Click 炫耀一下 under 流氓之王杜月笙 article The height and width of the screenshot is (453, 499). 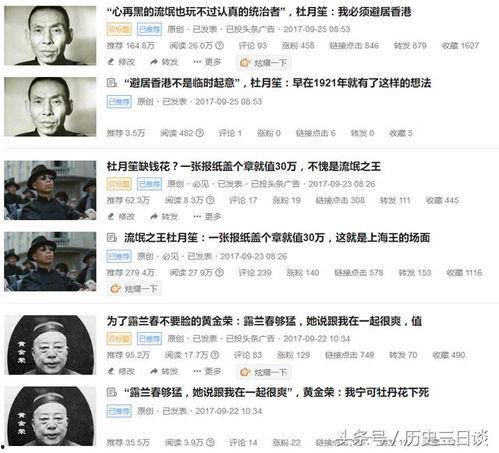pos(134,289)
